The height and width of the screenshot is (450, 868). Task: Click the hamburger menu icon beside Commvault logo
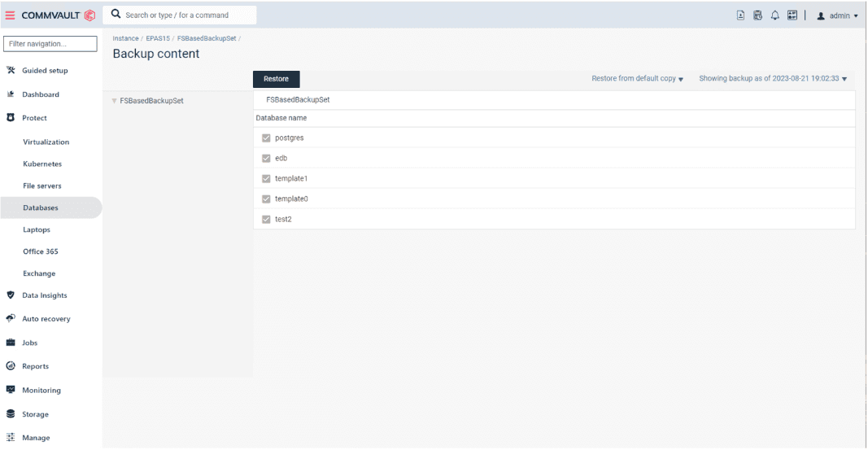point(11,15)
